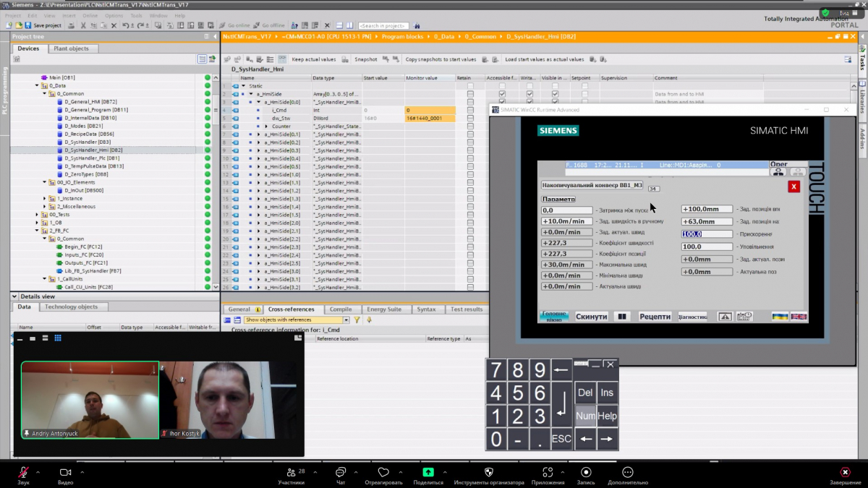Expand the Counter struct row in DB table
Image resolution: width=868 pixels, height=488 pixels.
[x=266, y=127]
